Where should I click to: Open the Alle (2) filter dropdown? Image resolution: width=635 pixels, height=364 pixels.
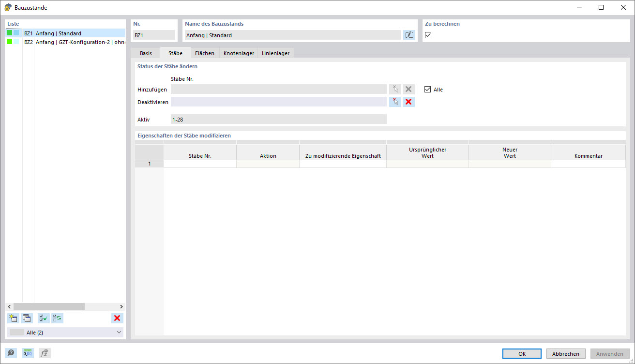65,333
